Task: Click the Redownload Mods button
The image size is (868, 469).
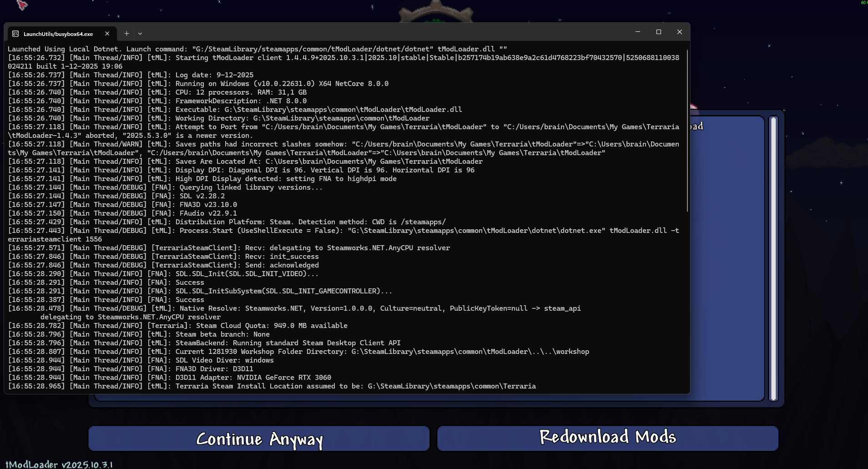Action: (608, 439)
